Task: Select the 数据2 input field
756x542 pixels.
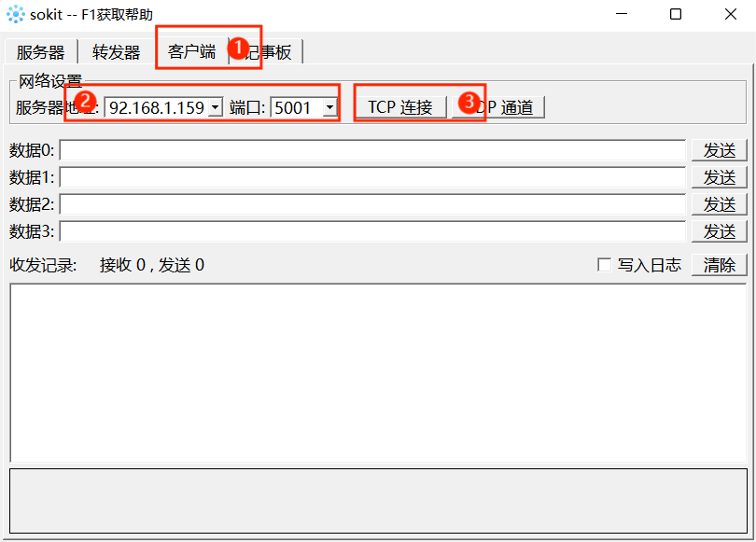Action: (x=372, y=204)
